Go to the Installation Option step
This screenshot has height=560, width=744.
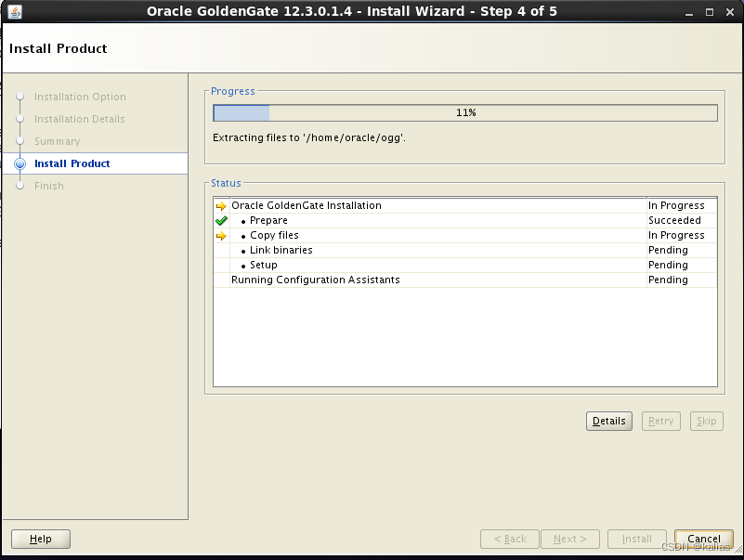pos(80,97)
